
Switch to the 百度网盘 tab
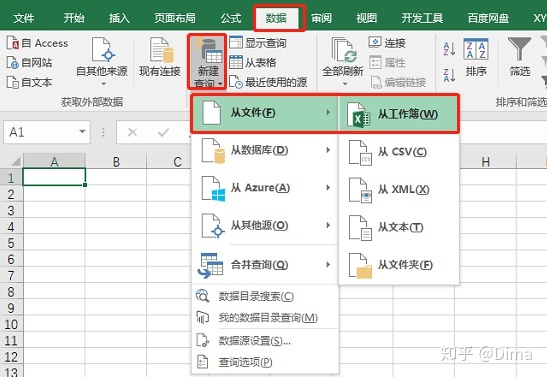click(x=488, y=18)
